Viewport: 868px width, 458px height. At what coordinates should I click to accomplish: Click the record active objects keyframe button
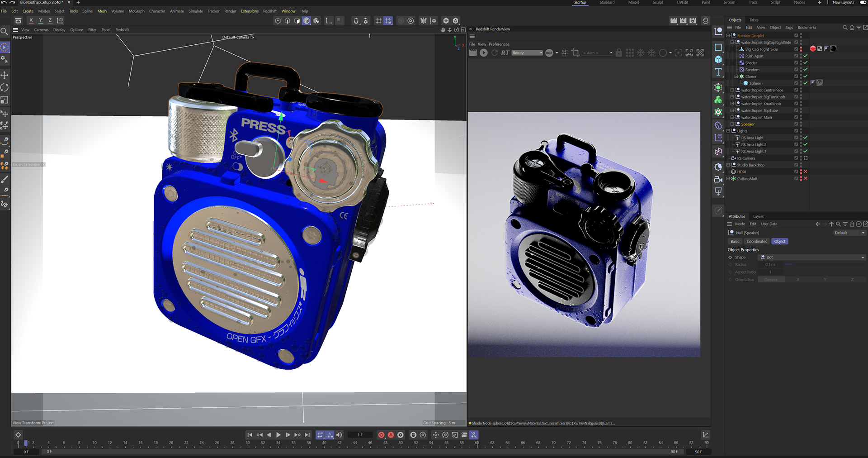click(x=382, y=435)
